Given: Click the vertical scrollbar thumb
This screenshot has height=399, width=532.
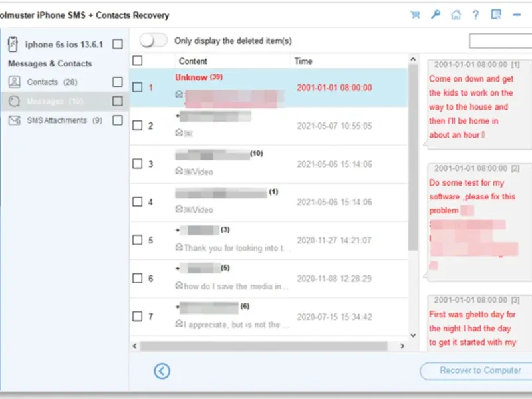Looking at the screenshot, I should tap(413, 158).
